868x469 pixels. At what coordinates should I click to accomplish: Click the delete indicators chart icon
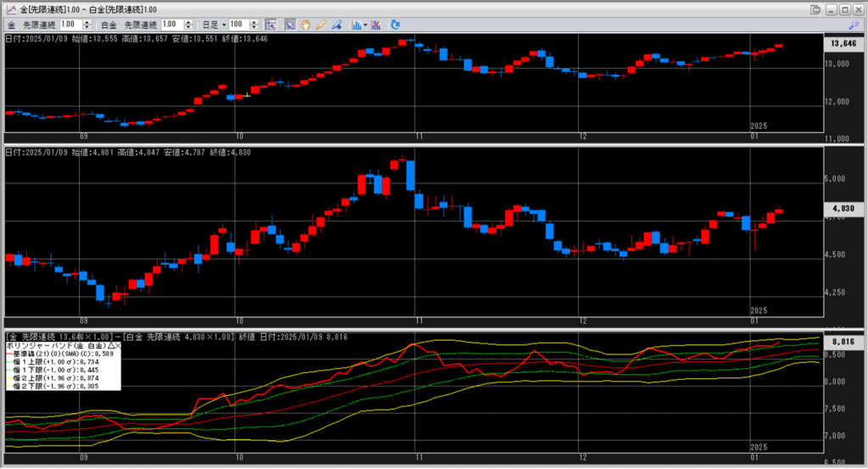376,25
